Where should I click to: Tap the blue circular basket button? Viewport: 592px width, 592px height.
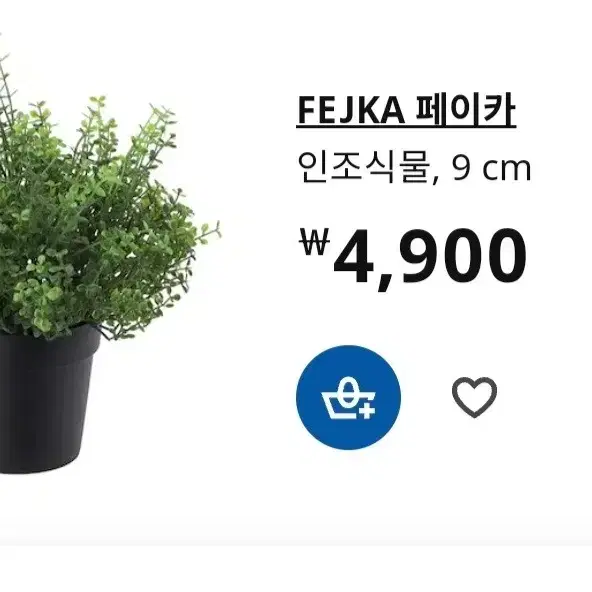click(348, 397)
